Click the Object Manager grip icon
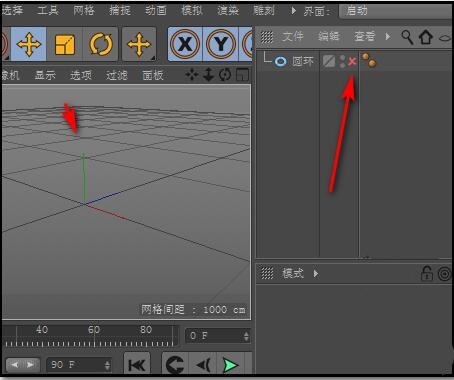Screen dimensions: 454x380 click(267, 37)
